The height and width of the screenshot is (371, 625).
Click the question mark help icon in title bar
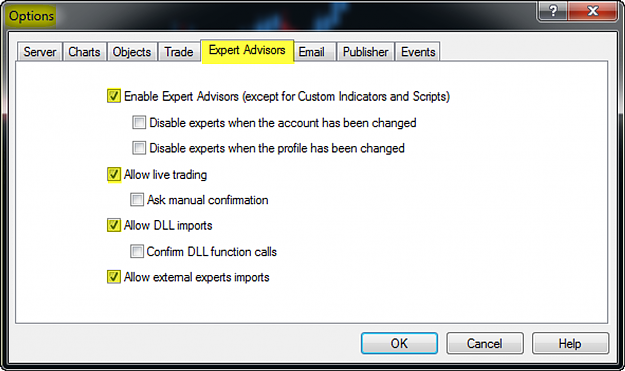pos(552,11)
